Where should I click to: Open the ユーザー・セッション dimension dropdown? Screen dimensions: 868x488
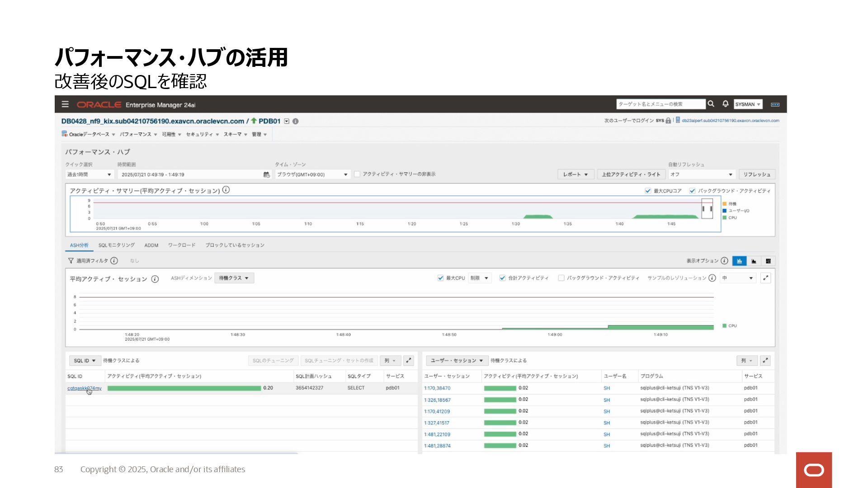[457, 361]
